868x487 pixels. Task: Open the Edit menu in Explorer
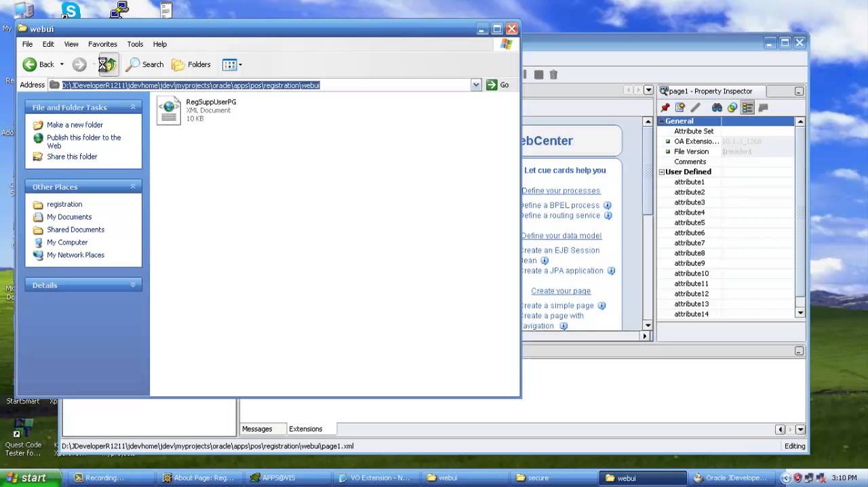click(x=48, y=44)
